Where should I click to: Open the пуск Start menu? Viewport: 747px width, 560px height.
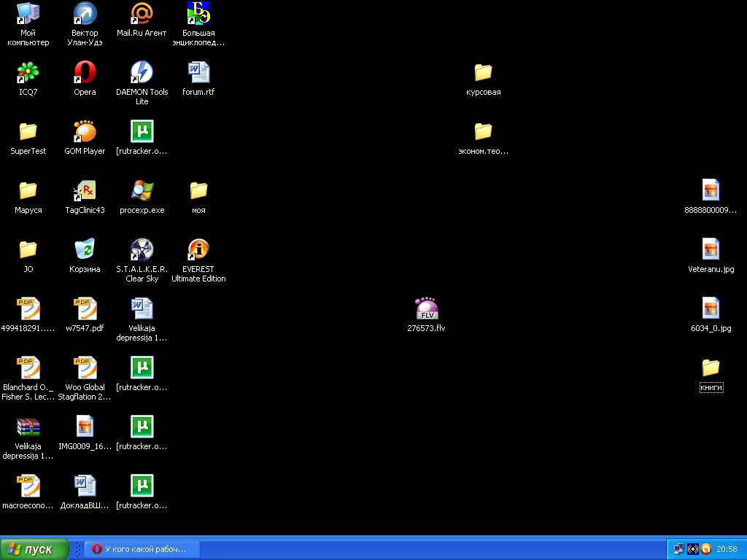coord(34,549)
